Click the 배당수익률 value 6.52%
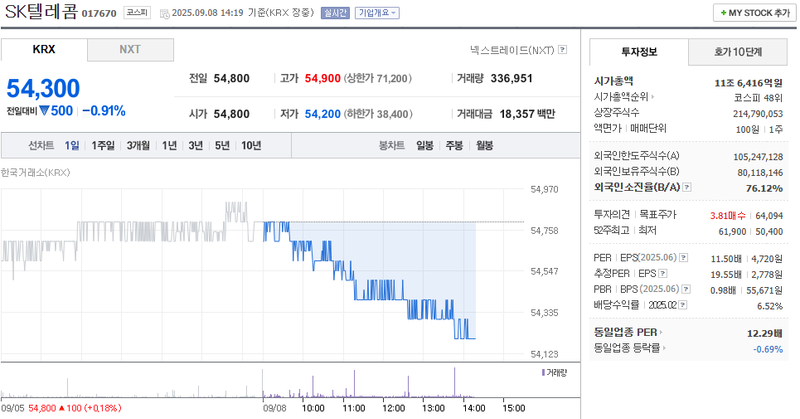800x419 pixels. (x=770, y=306)
